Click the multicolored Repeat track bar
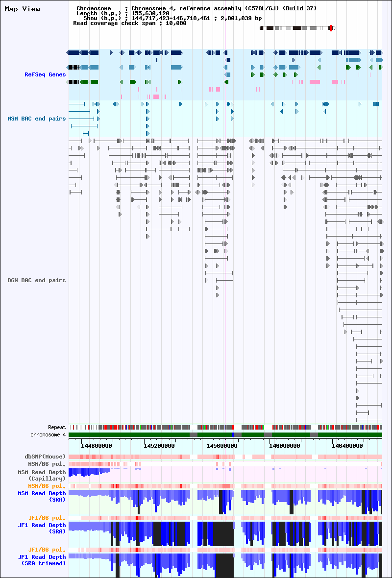The height and width of the screenshot is (578, 392). [x=225, y=427]
